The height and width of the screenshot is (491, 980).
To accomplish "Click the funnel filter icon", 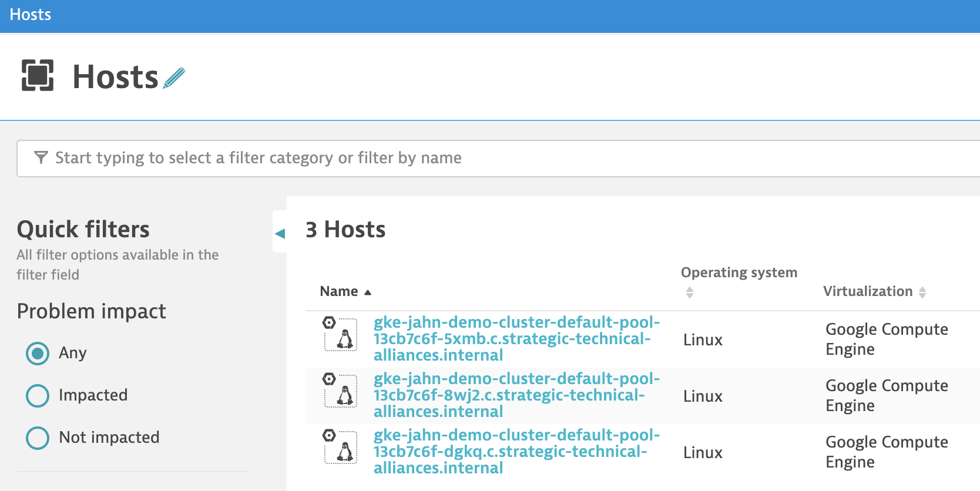I will pyautogui.click(x=41, y=157).
